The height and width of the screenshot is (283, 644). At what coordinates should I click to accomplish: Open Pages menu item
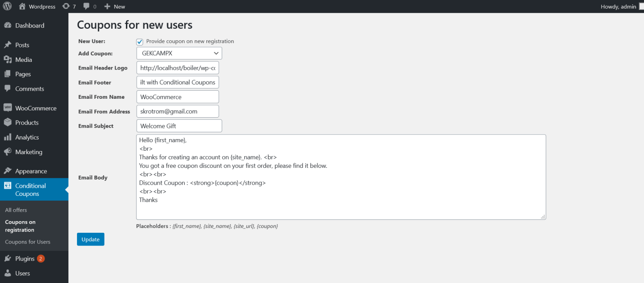(x=23, y=74)
